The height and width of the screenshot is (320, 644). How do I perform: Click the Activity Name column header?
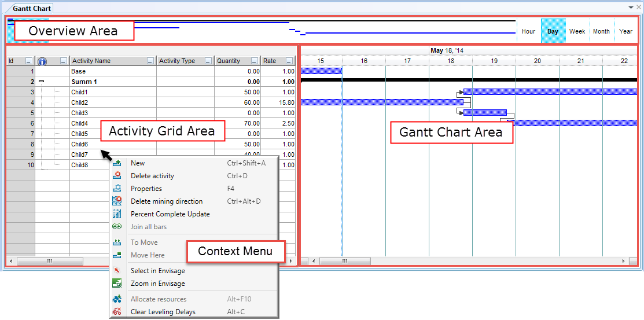pos(113,61)
